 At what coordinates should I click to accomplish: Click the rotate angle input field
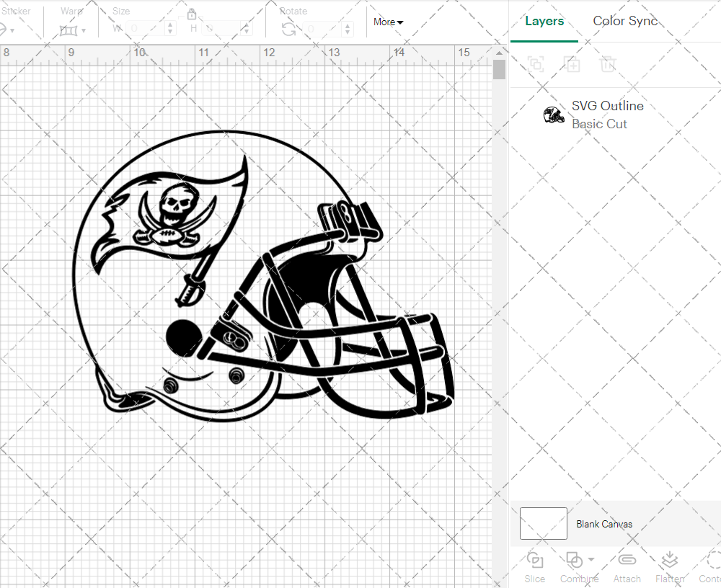(x=322, y=29)
